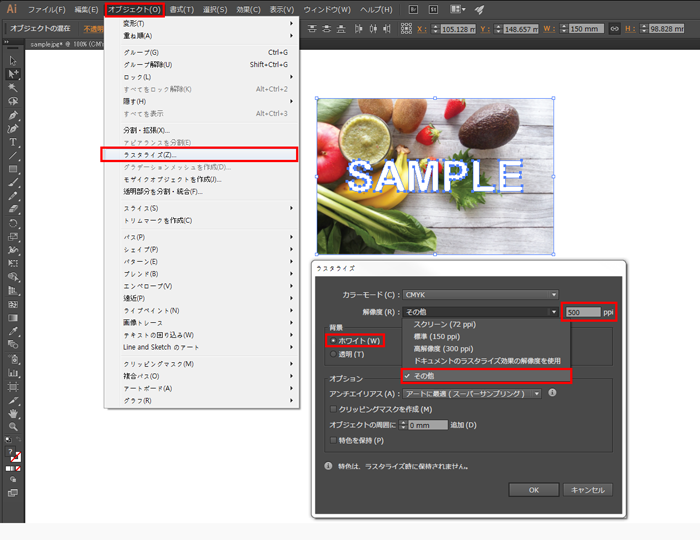The height and width of the screenshot is (540, 700).
Task: Click the Zoom magnifier tool
Action: pyautogui.click(x=13, y=427)
